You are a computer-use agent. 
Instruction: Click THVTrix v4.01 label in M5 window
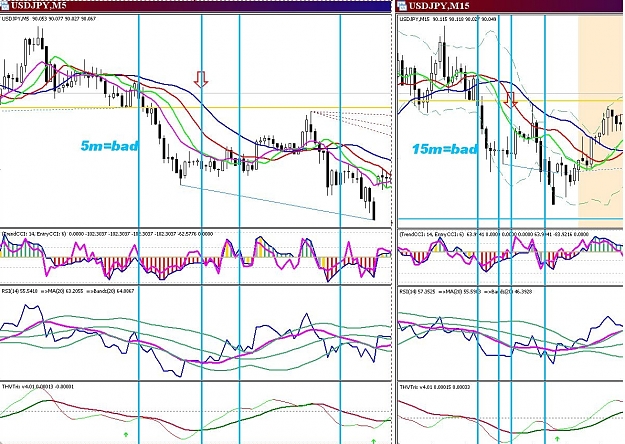point(38,387)
